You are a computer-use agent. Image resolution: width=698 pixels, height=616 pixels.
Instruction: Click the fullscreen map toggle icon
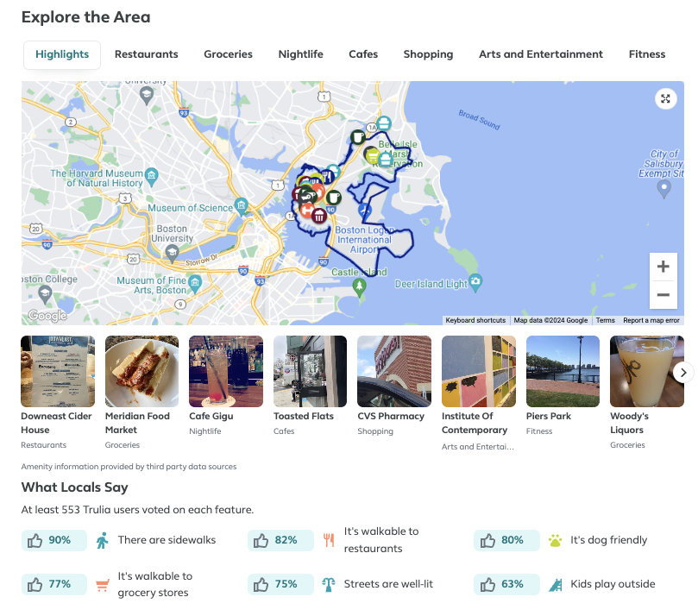tap(665, 98)
